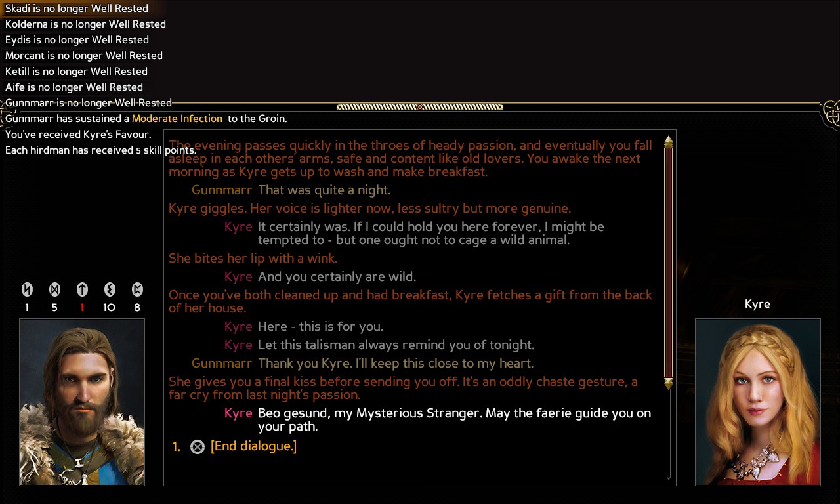Click the Celtic knot ornament at top left
The height and width of the screenshot is (504, 840).
(8, 115)
